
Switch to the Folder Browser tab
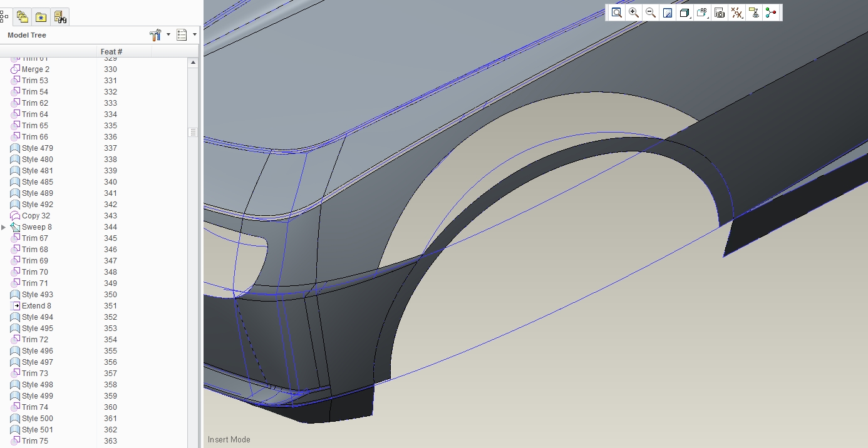click(x=23, y=17)
